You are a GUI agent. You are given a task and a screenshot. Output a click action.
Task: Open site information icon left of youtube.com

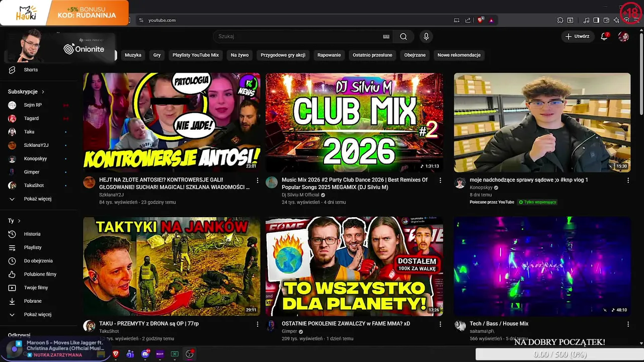point(141,20)
